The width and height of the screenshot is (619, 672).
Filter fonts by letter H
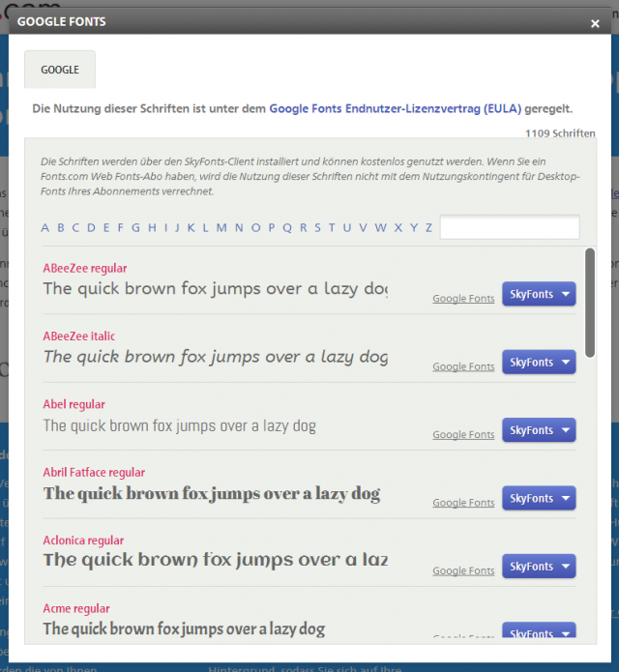[152, 227]
